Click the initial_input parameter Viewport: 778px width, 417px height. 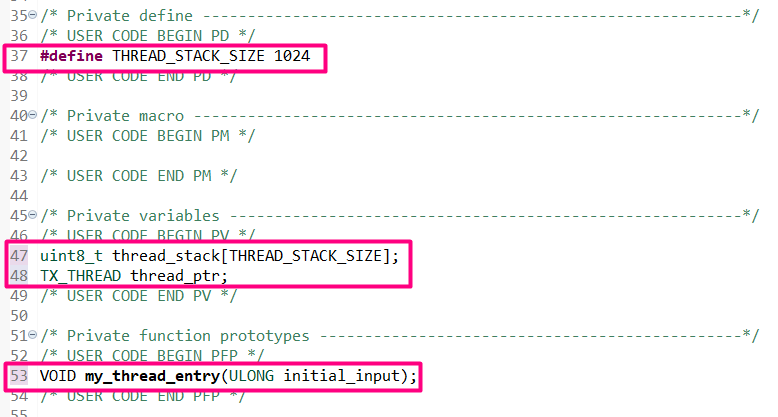pos(341,376)
